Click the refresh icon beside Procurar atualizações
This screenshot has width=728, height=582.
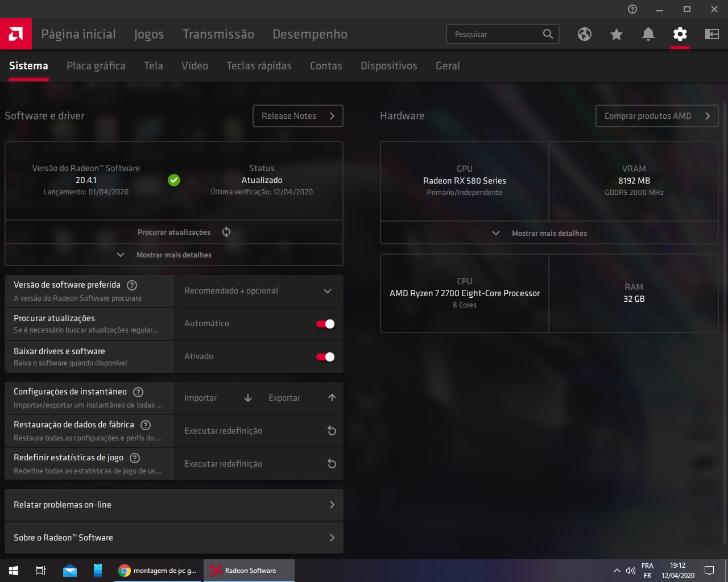(226, 232)
